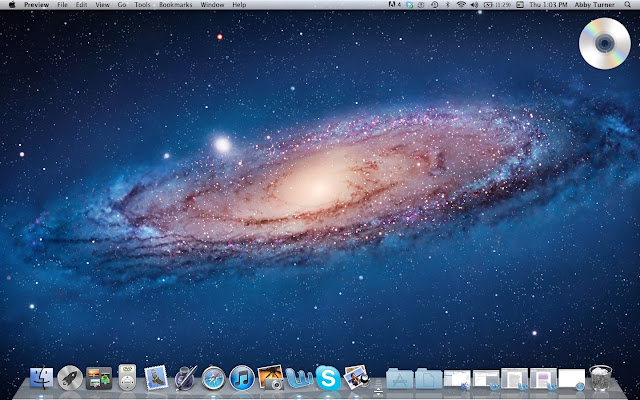The width and height of the screenshot is (640, 400).
Task: Open DVD Player remote icon in Dock
Action: pos(127,377)
